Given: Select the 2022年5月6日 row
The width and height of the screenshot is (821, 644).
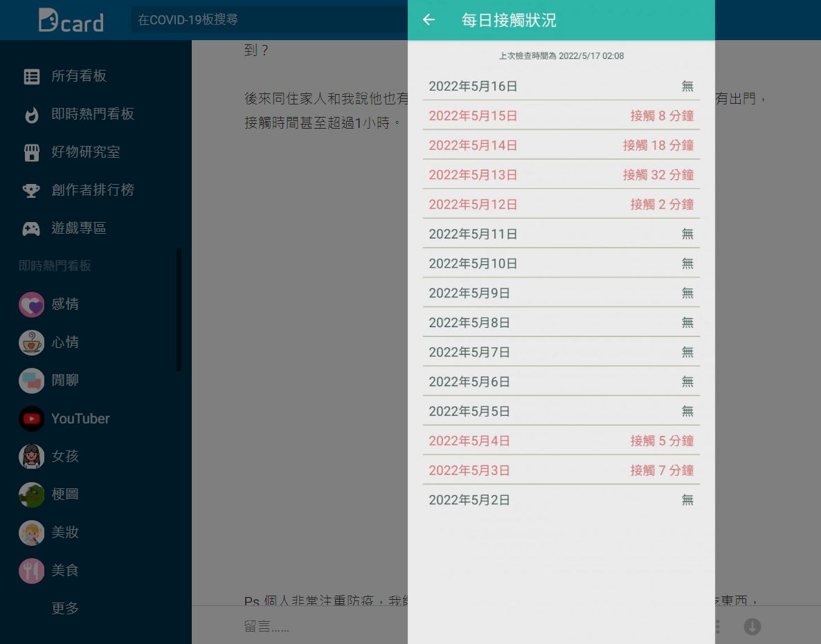Looking at the screenshot, I should pos(561,381).
